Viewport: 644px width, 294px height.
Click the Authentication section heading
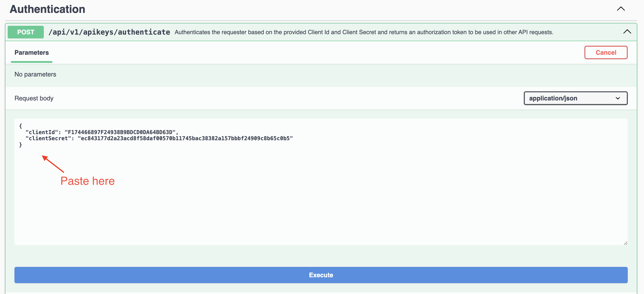47,9
